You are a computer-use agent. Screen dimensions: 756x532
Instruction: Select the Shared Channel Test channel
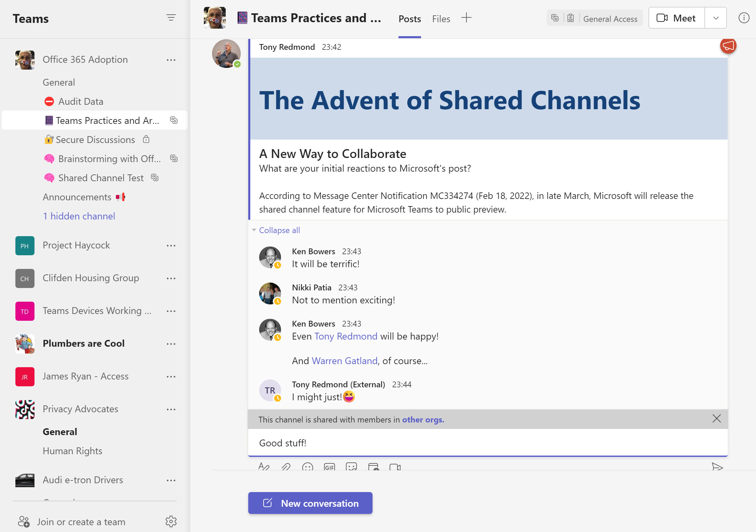(x=101, y=178)
